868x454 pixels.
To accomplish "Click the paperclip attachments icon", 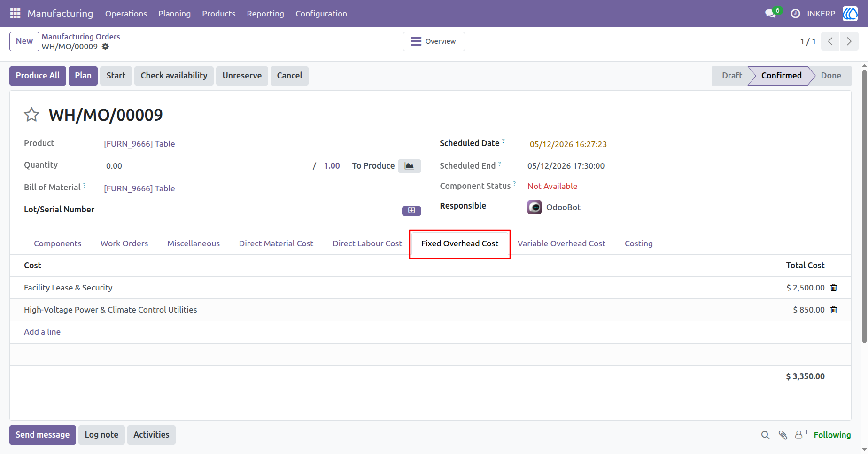I will pyautogui.click(x=783, y=435).
